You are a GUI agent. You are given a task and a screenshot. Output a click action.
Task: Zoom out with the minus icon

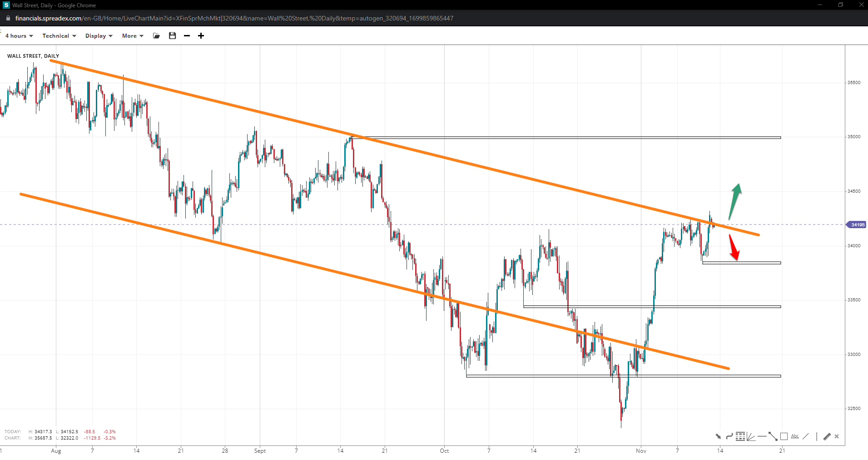click(x=187, y=36)
